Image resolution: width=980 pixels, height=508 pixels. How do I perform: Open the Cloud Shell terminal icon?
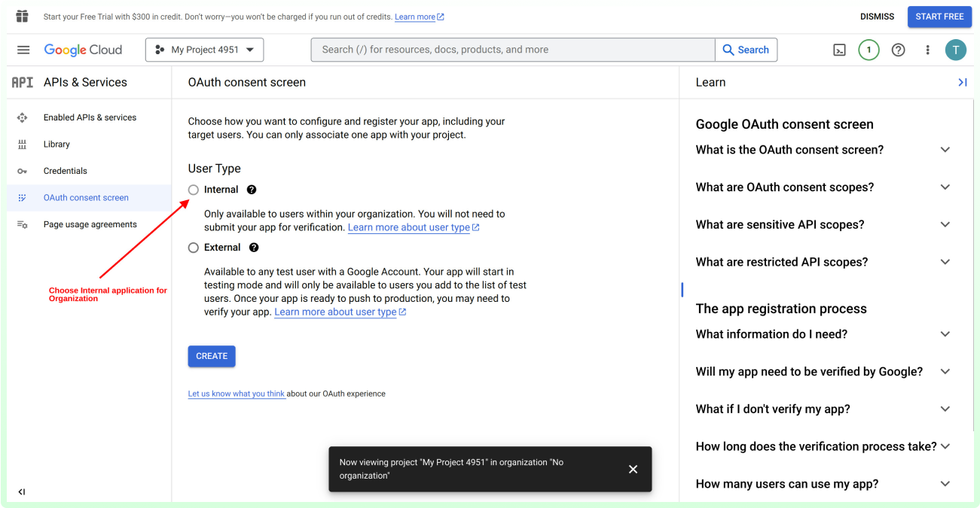point(839,50)
